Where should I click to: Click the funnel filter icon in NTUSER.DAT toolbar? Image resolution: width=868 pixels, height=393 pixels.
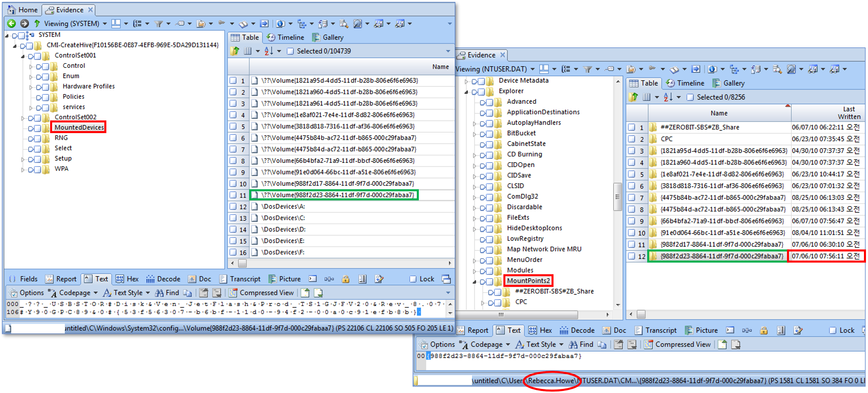tap(587, 69)
